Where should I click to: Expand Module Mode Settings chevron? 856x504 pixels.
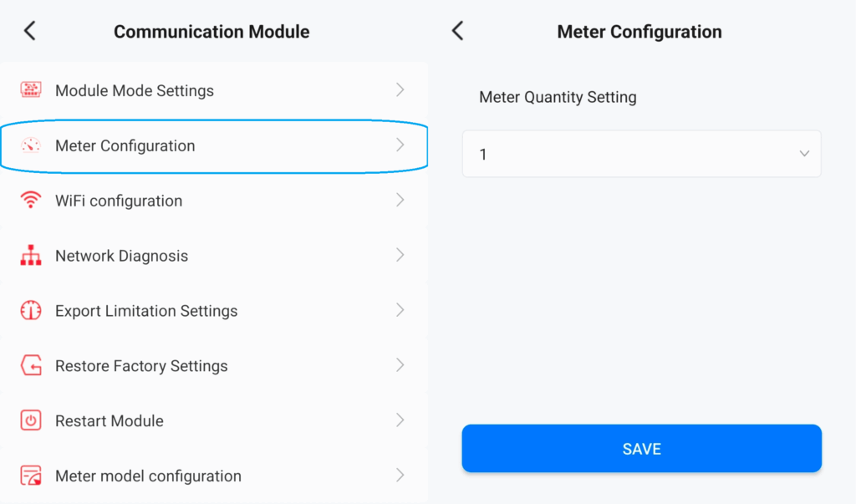tap(400, 90)
